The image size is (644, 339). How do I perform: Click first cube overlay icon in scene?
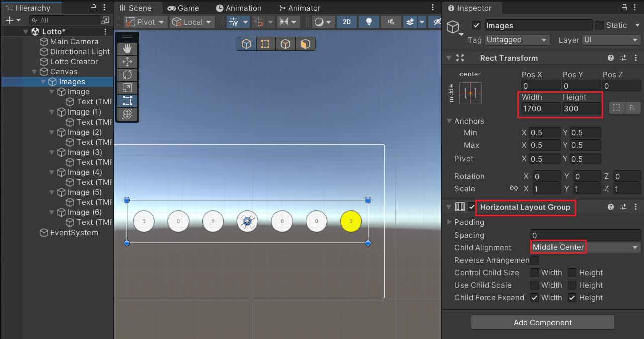(246, 44)
